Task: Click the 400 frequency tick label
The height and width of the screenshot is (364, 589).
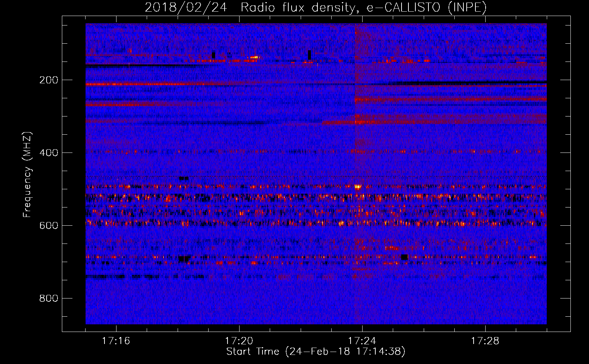Action: pos(49,153)
